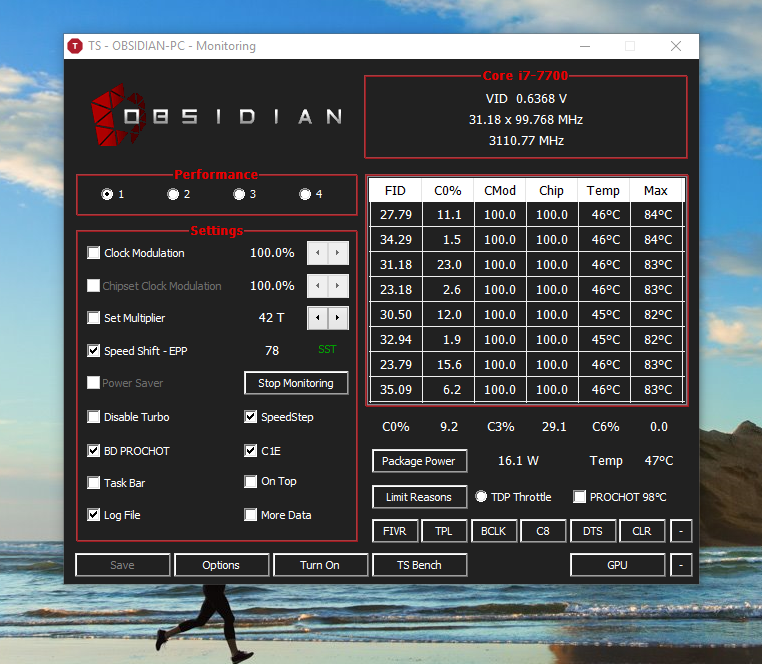Click Chip column header

coord(552,191)
